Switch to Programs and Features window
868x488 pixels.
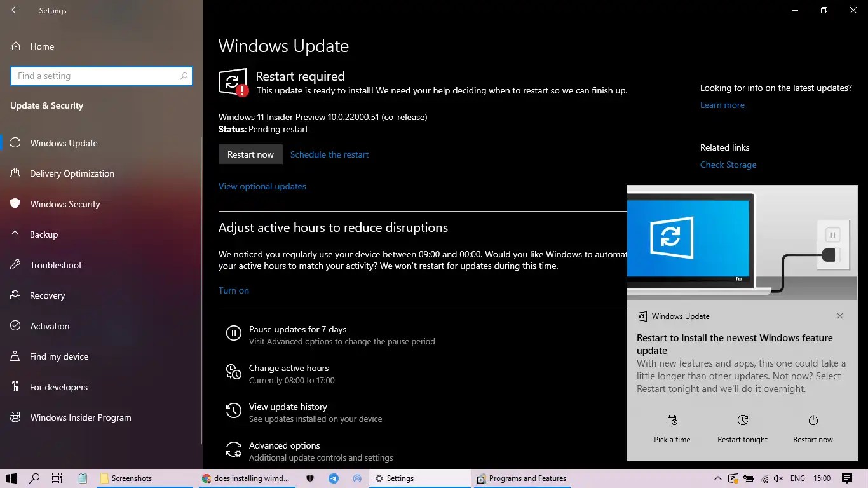(521, 478)
